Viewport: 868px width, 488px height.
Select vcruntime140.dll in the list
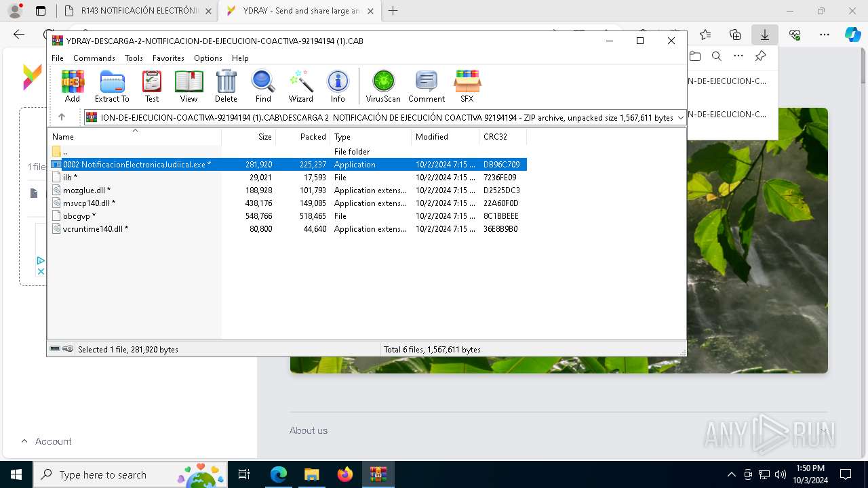pos(288,228)
